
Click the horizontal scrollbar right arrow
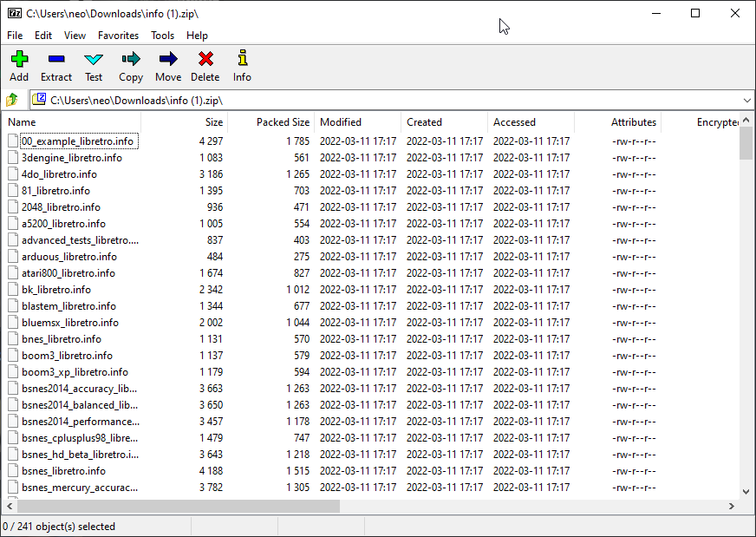732,506
